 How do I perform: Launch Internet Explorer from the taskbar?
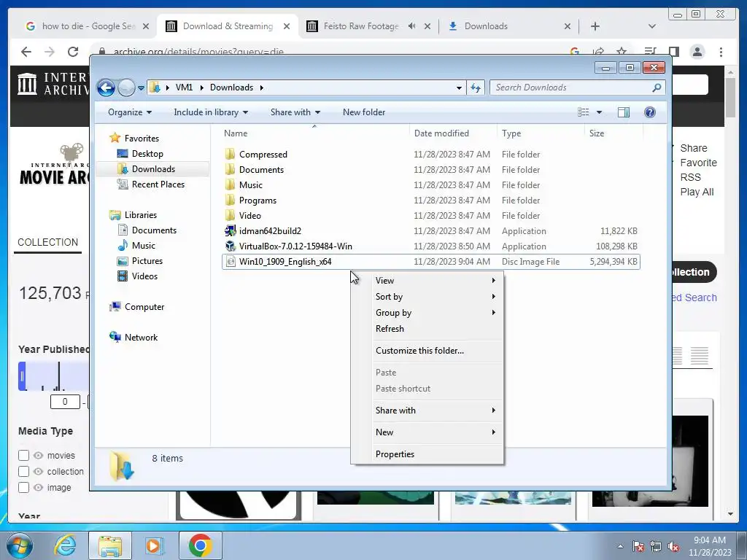(65, 545)
